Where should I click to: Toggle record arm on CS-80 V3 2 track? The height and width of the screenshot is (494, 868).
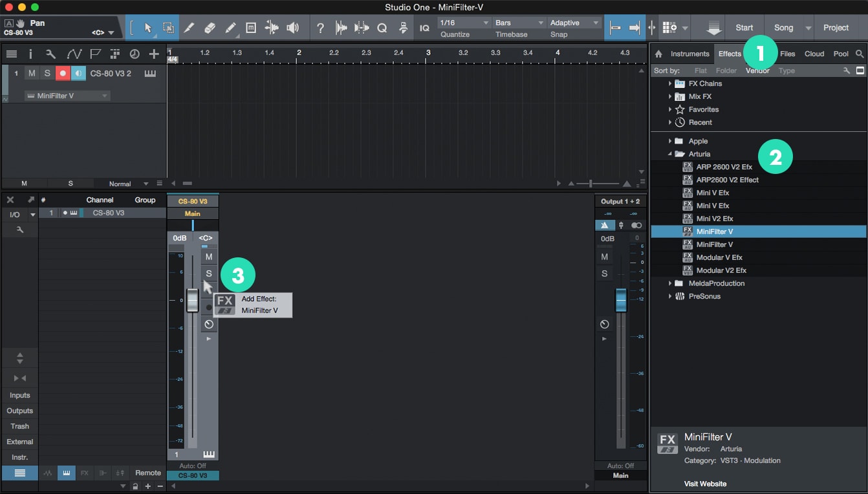[63, 74]
